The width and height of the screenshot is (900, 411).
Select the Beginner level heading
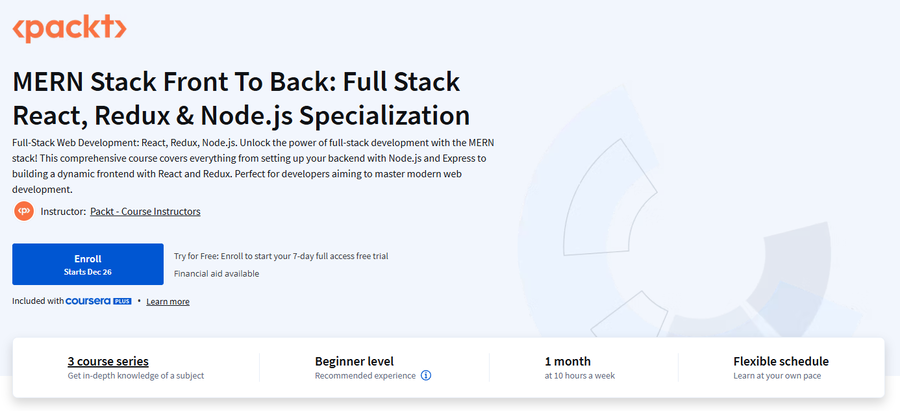(354, 361)
